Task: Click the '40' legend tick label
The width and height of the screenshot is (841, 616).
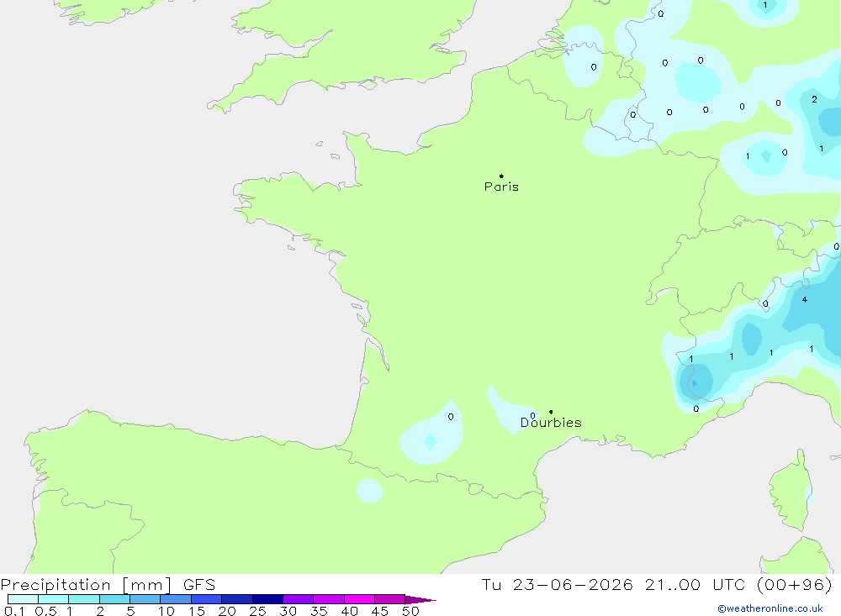Action: [x=350, y=611]
